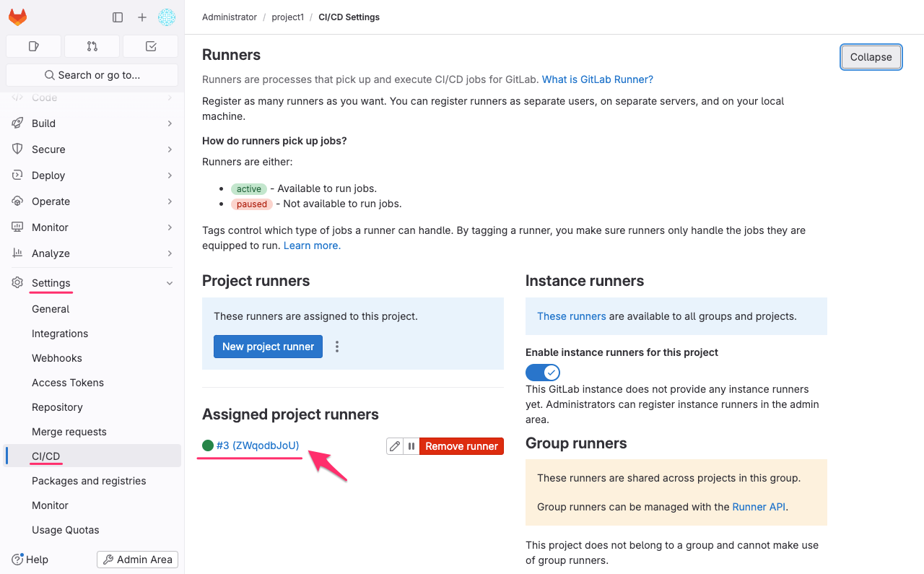Expand the top-level Monitor chevron
This screenshot has width=924, height=574.
click(170, 227)
